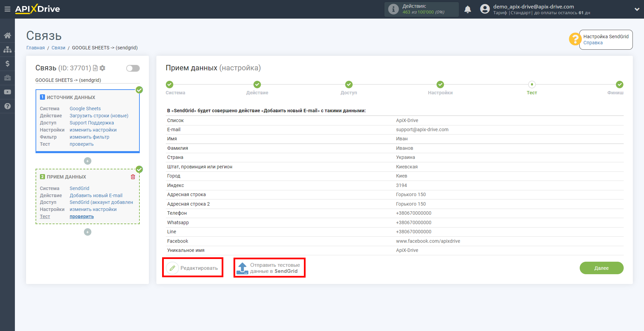644x331 pixels.
Task: Go to the Система step
Action: point(170,85)
